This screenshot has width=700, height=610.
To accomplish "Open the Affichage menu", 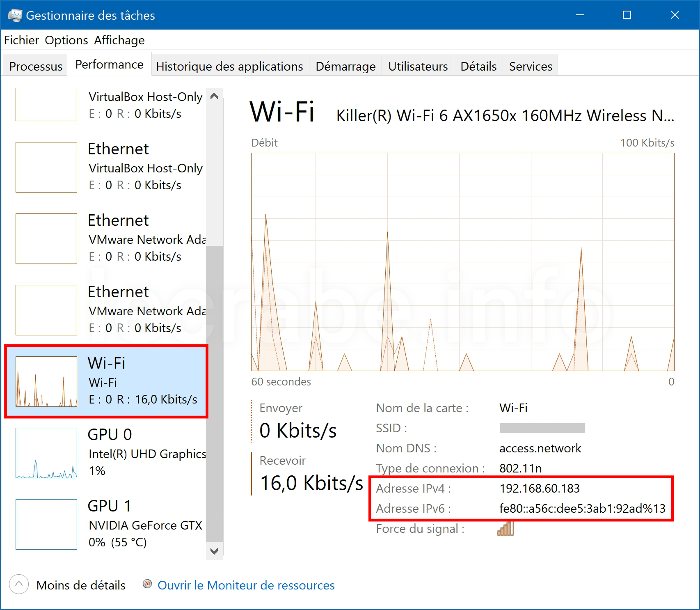I will point(119,40).
